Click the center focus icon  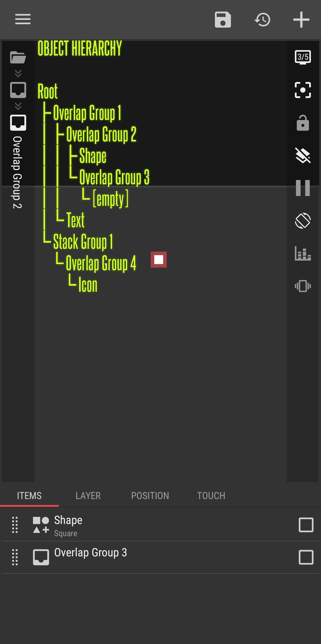pos(303,90)
